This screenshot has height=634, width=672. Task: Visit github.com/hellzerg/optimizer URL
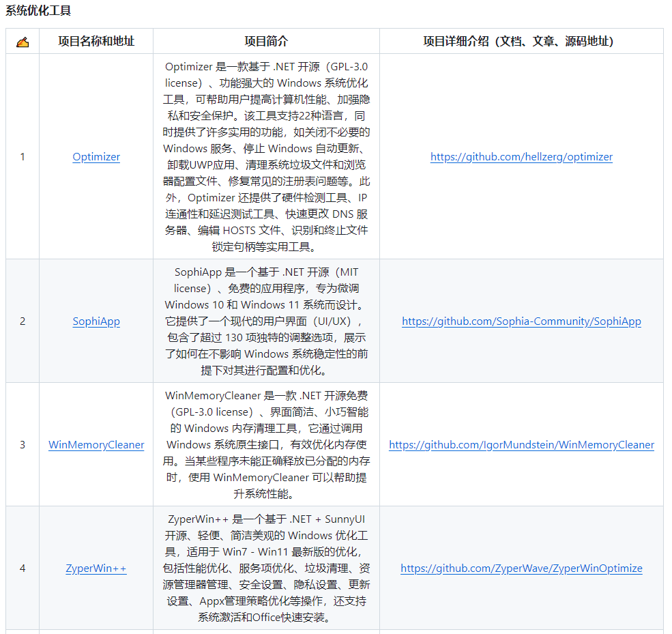coord(521,157)
